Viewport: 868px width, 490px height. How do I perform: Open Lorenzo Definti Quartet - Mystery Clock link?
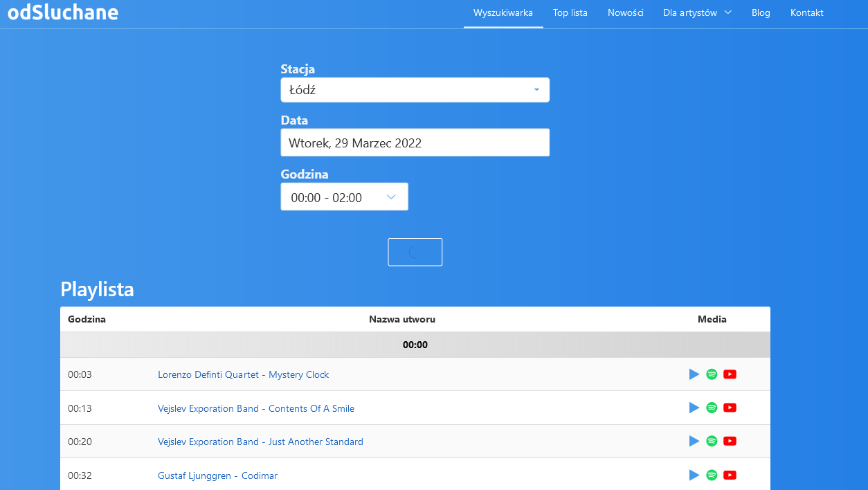point(243,374)
